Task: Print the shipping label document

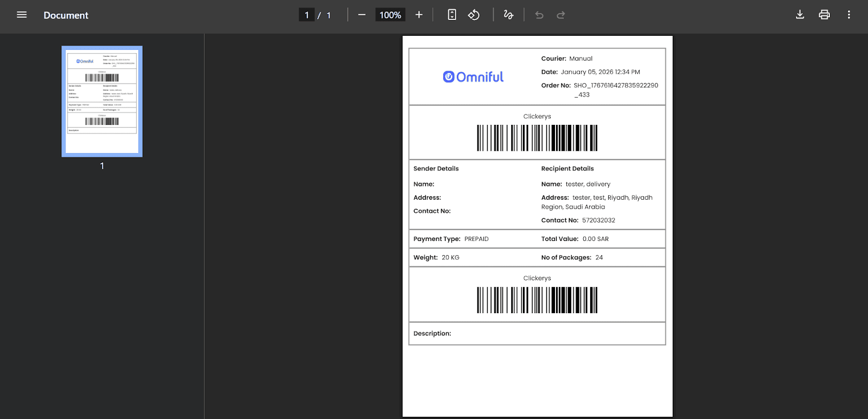Action: click(x=824, y=15)
